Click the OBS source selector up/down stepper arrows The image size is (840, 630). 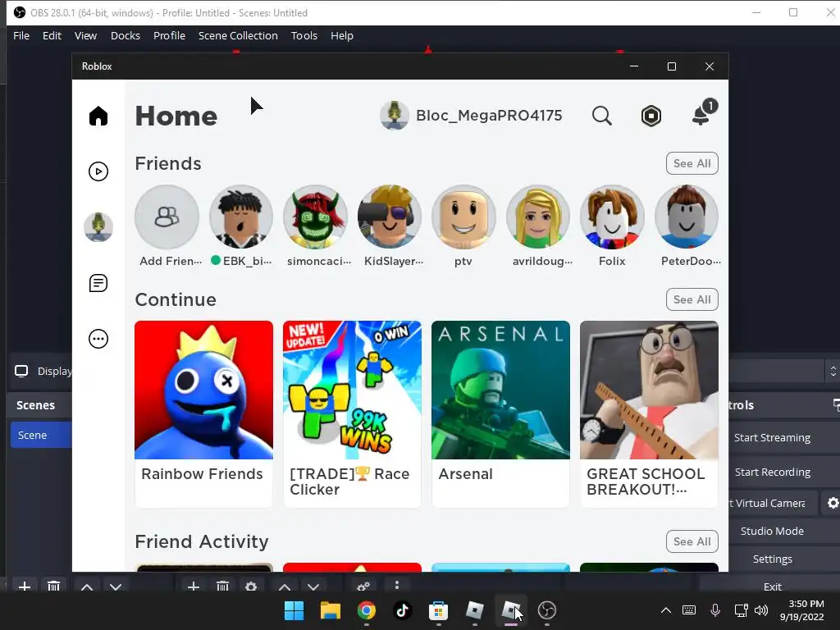833,371
